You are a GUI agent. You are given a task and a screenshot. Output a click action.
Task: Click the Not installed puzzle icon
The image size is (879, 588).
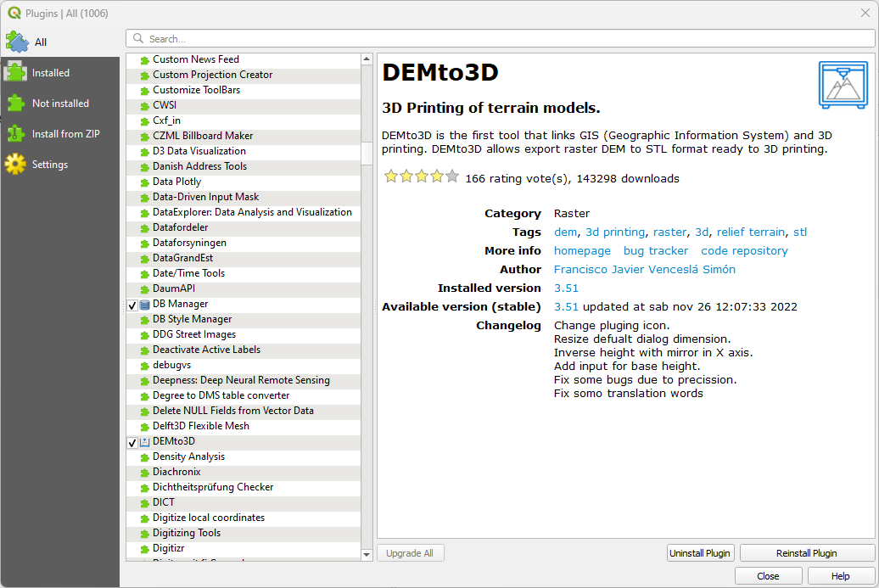[x=15, y=104]
